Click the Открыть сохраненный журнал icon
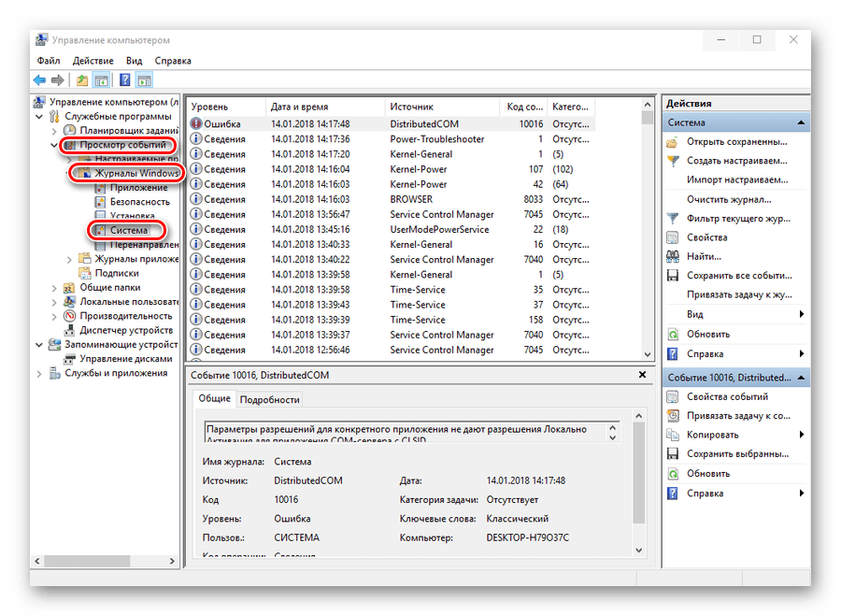841x616 pixels. (673, 144)
